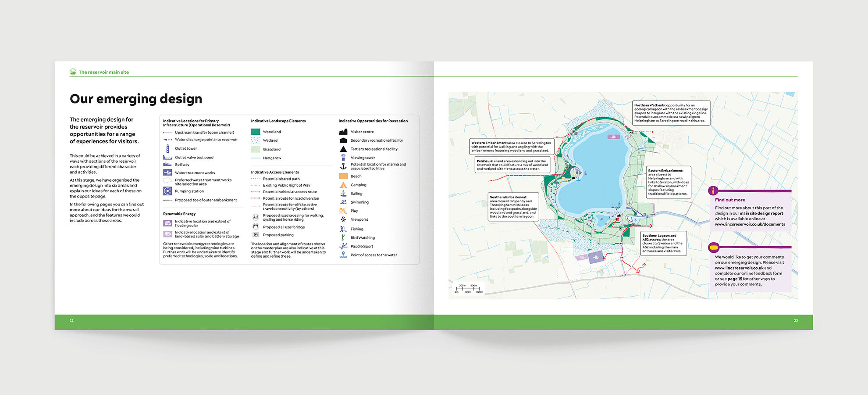
Task: Click the green reservoir logo in the header
Action: click(x=72, y=72)
